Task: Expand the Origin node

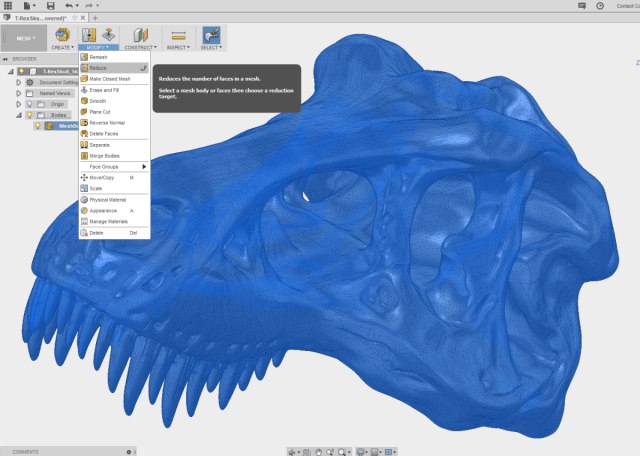Action: tap(18, 105)
